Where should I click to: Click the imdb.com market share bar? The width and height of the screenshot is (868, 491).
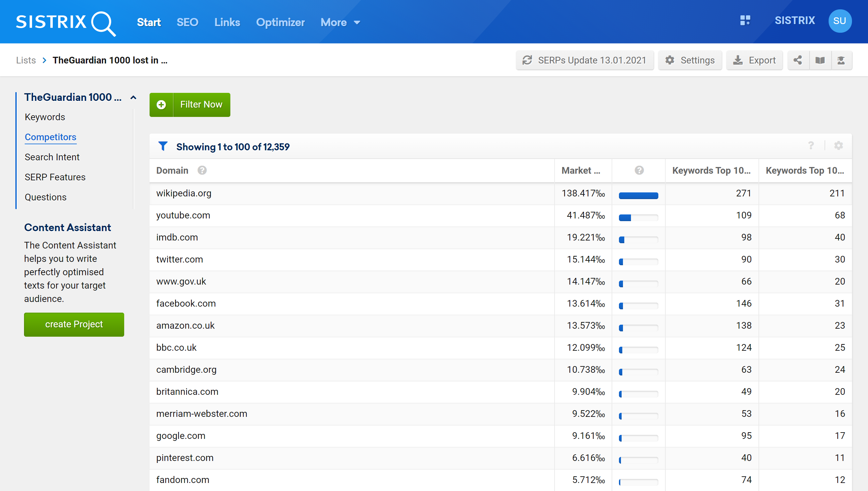639,240
